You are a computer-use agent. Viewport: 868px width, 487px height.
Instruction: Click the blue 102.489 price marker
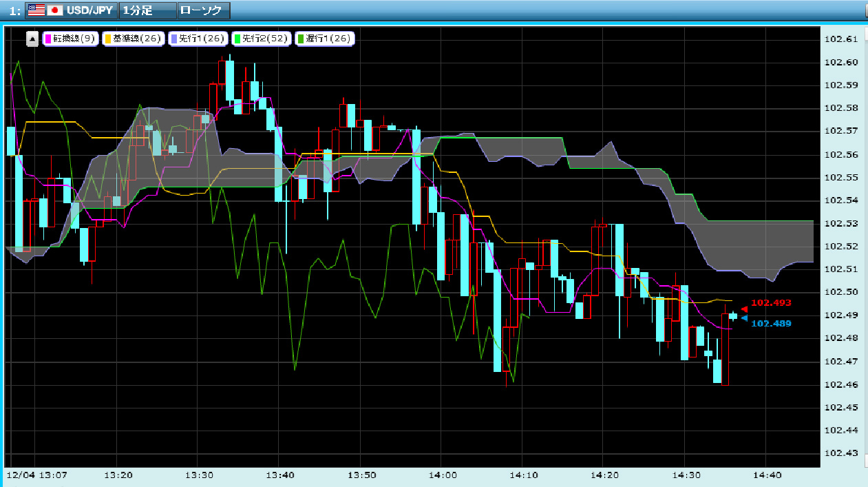tap(771, 324)
